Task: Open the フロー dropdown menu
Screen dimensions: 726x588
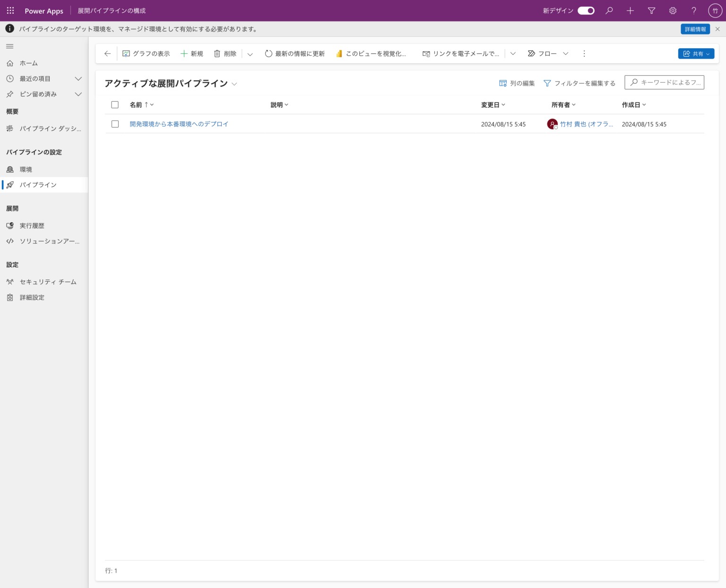Action: click(565, 53)
